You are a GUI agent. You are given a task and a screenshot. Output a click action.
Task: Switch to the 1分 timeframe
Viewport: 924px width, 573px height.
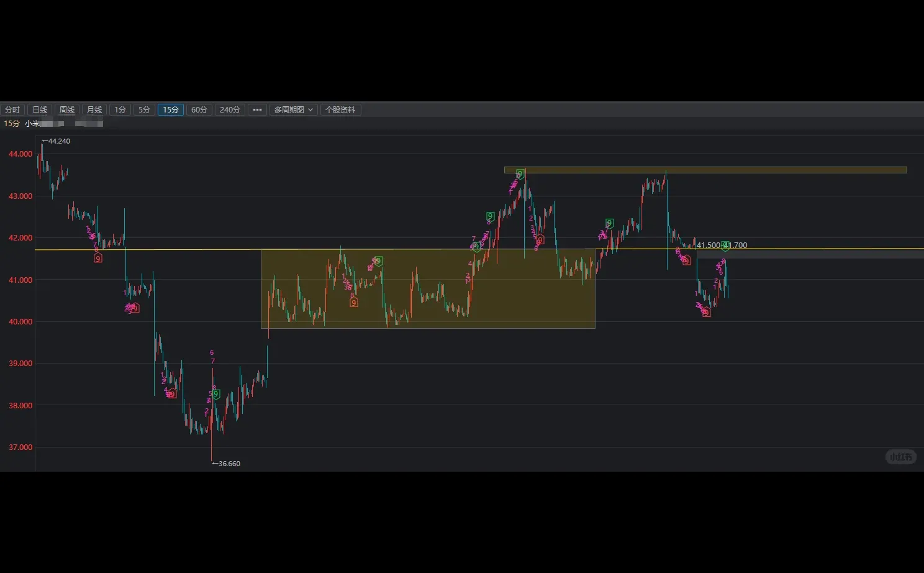click(120, 110)
